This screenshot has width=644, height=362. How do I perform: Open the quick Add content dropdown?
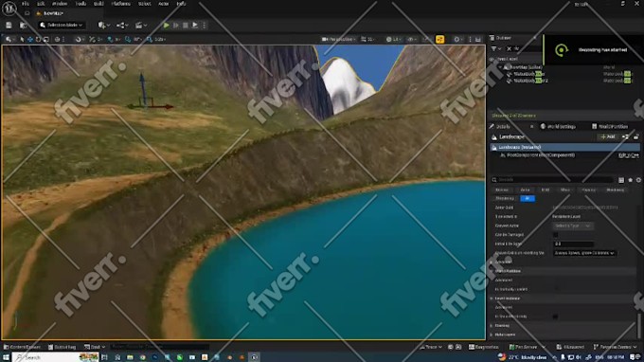pos(103,26)
